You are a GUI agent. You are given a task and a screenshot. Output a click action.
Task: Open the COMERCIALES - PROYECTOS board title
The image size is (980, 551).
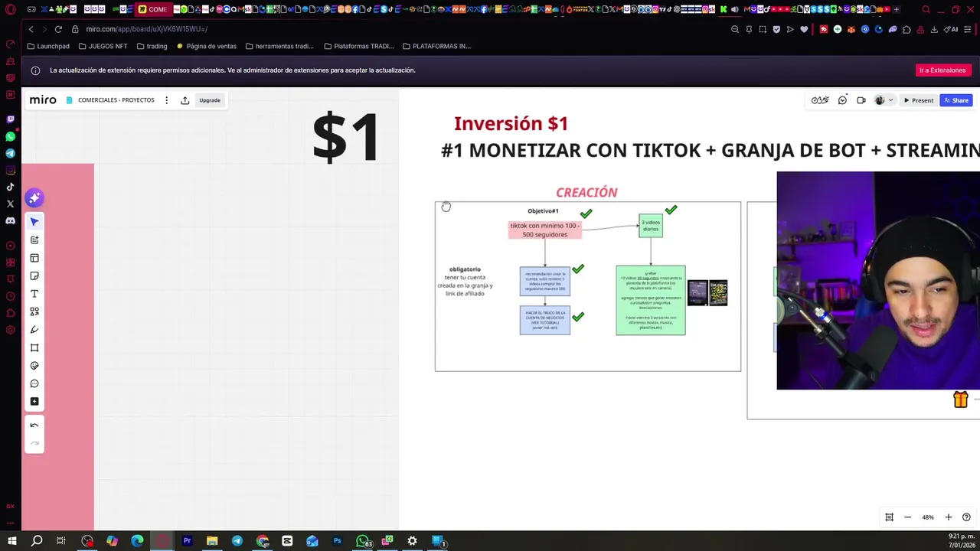point(116,100)
